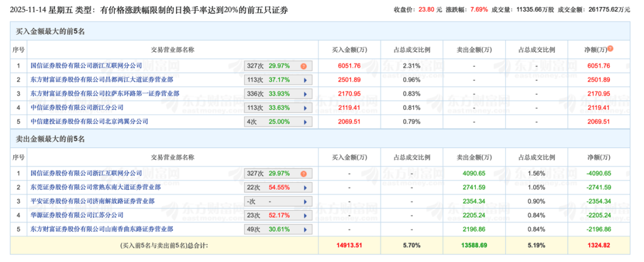Click the total ratio 5.70%
The height and width of the screenshot is (262, 644).
tap(411, 245)
